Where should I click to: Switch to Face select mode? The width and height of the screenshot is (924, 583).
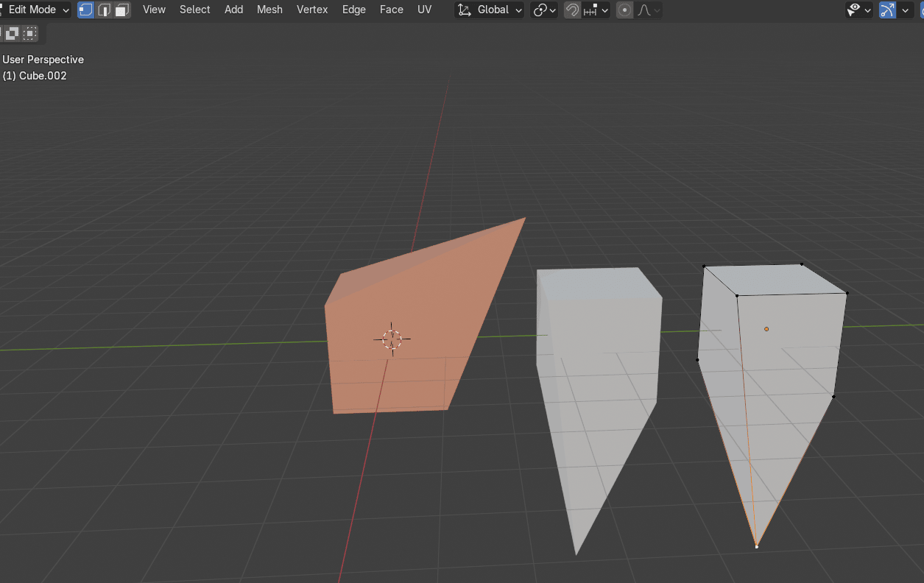(x=122, y=10)
